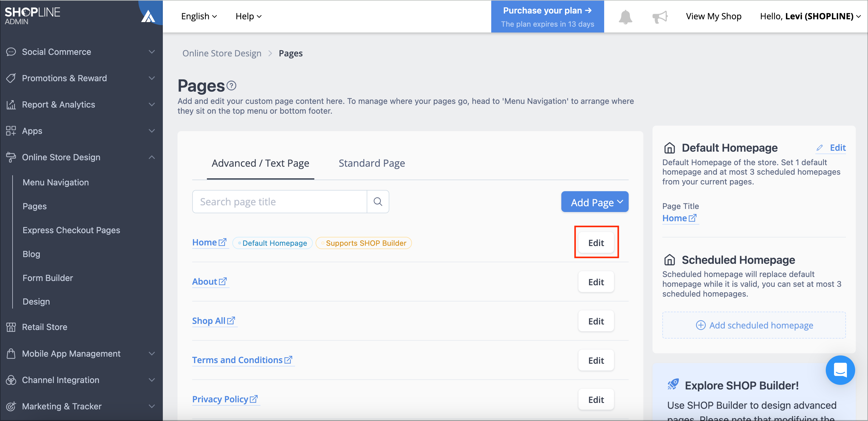Expand the Marketing & Tracker chevron
Screen dimensions: 868x421
point(152,406)
